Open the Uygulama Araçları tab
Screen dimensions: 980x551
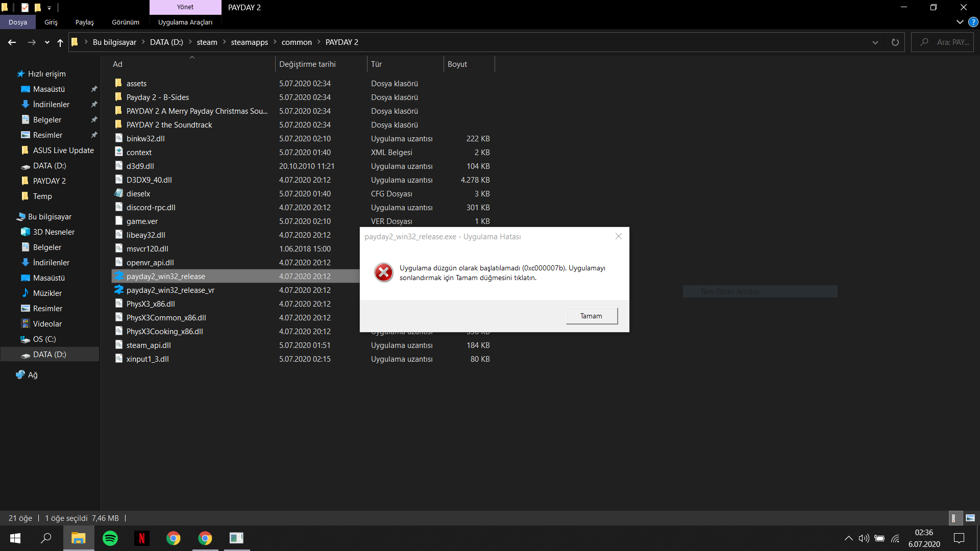(x=185, y=22)
